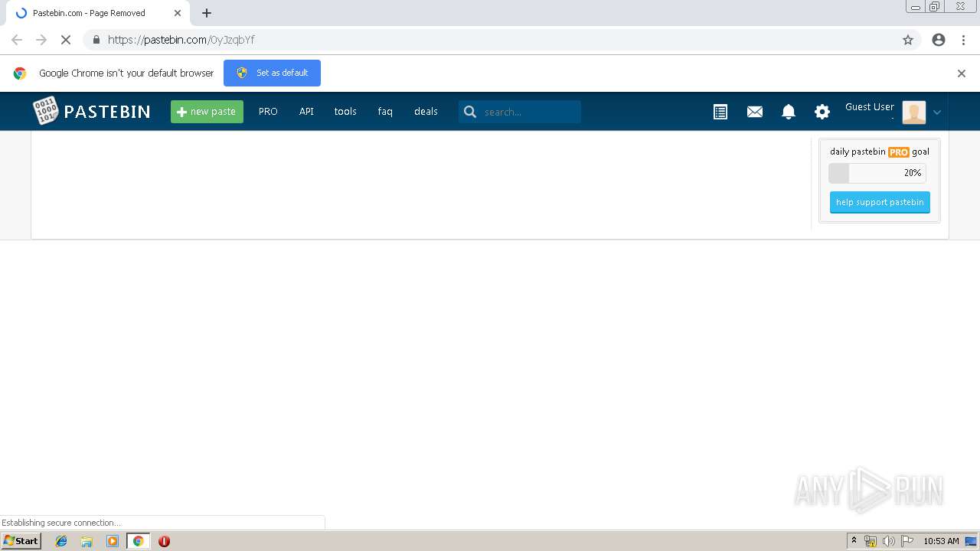Click the Pastebin logo icon

click(x=45, y=111)
